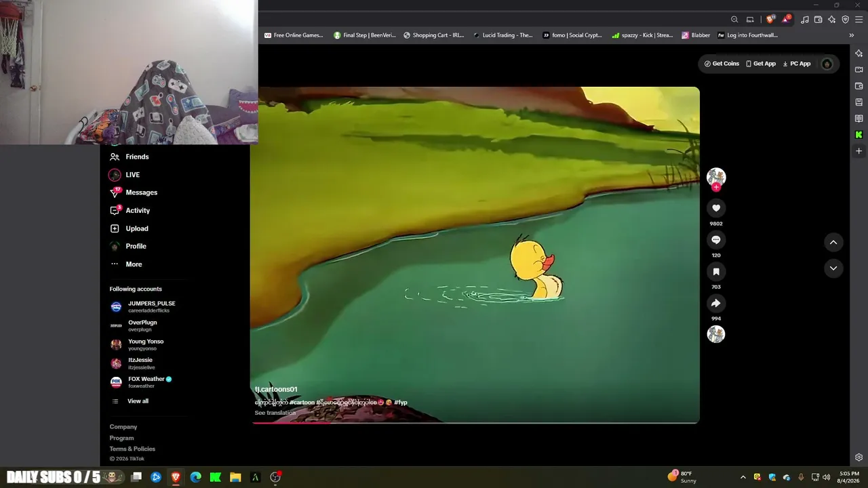The width and height of the screenshot is (868, 488).
Task: Open the fomo | Social Crypt... bookmark
Action: click(572, 35)
